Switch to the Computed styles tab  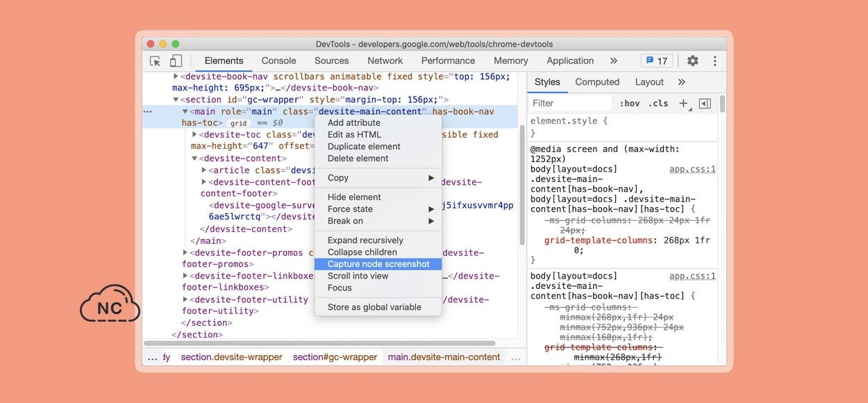[597, 82]
